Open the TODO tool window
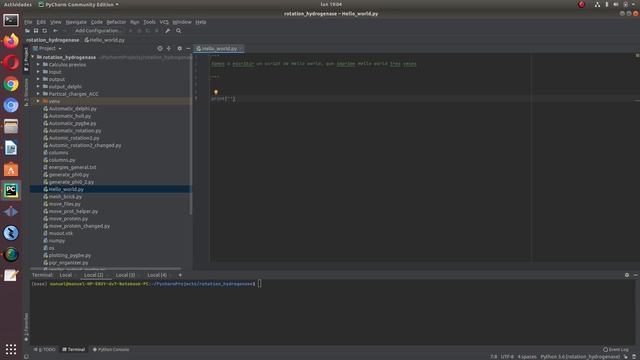Image resolution: width=640 pixels, height=360 pixels. (x=45, y=350)
